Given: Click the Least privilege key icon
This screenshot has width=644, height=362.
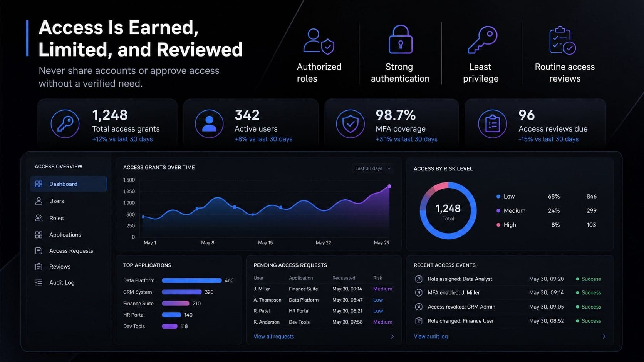Looking at the screenshot, I should [483, 40].
